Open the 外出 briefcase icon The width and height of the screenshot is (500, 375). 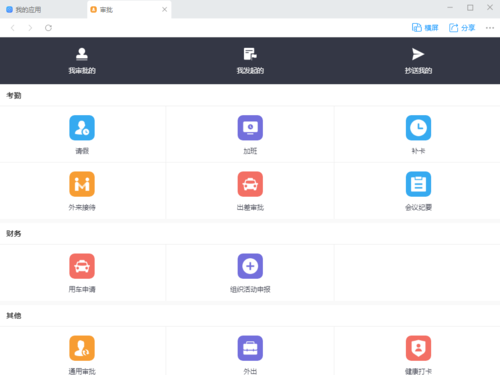(x=250, y=348)
